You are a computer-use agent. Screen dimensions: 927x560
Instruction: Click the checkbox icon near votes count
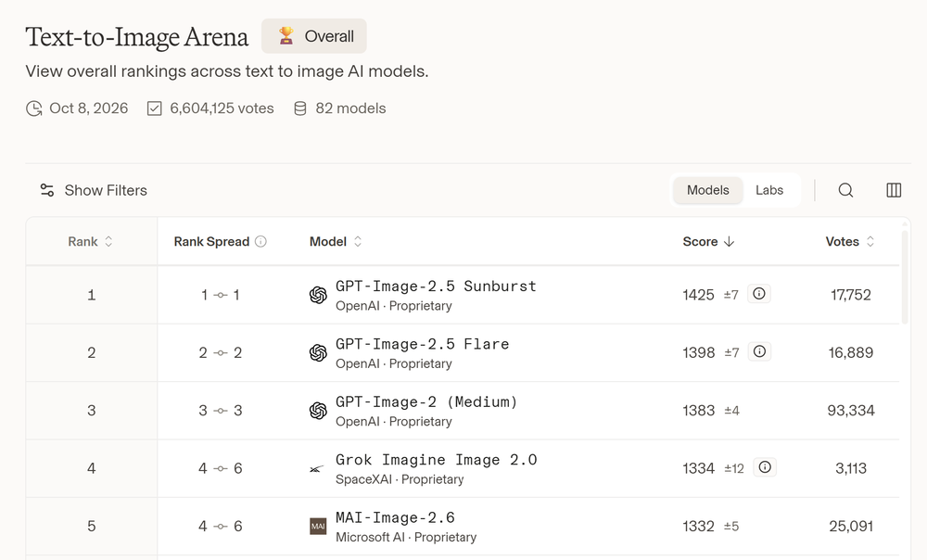(x=154, y=108)
